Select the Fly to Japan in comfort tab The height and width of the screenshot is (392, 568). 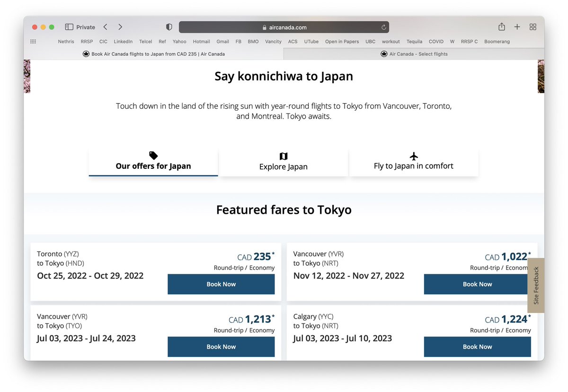[414, 162]
